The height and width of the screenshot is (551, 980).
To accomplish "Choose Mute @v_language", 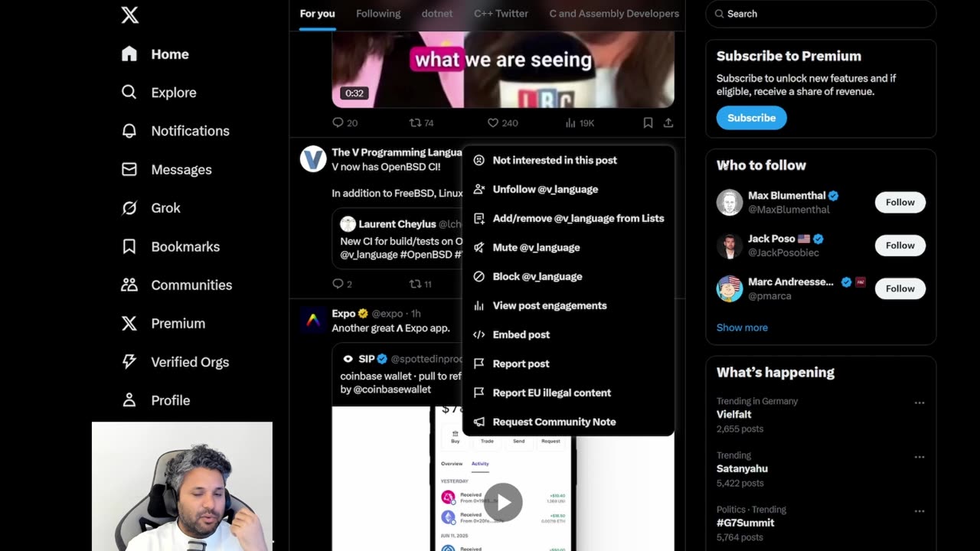I will click(x=568, y=247).
